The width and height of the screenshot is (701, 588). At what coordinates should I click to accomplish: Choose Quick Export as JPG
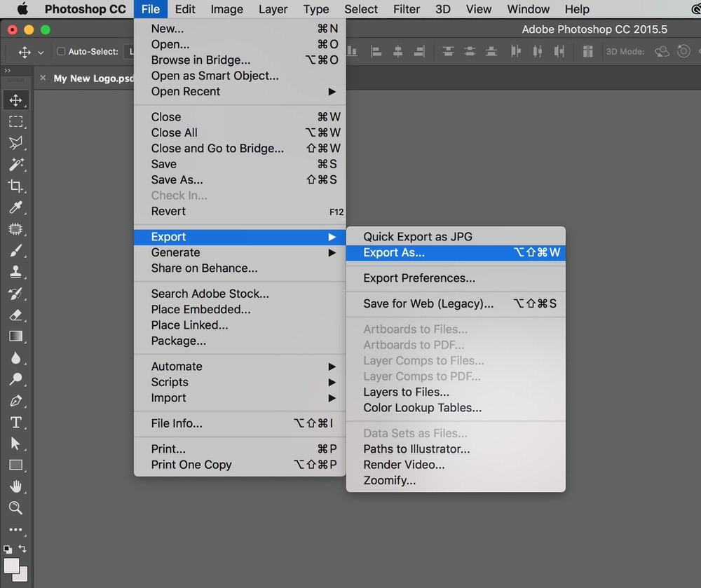pyautogui.click(x=456, y=237)
